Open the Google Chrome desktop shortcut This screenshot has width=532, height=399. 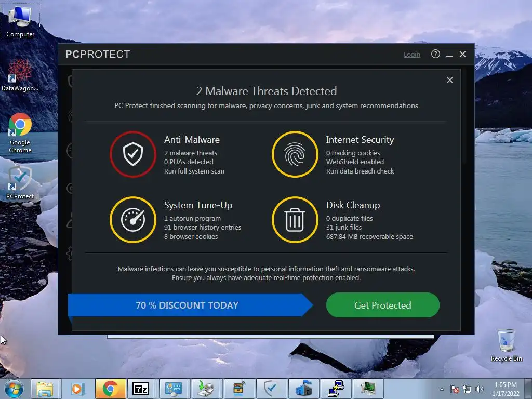pyautogui.click(x=20, y=133)
